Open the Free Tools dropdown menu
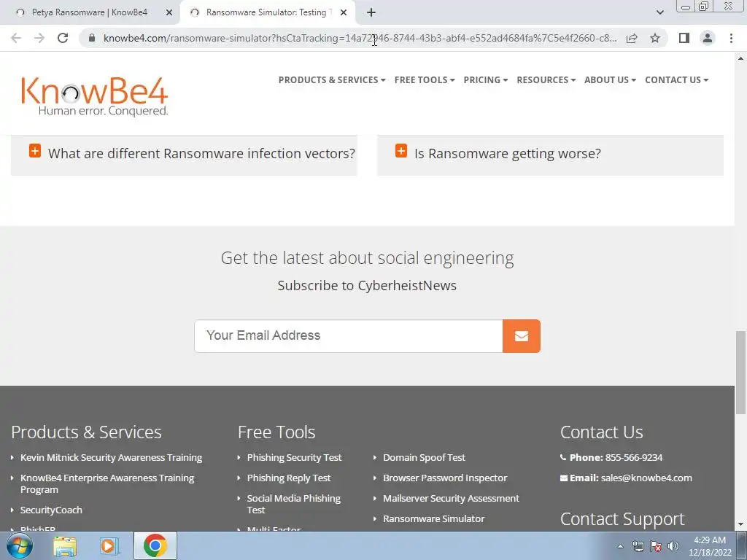Image resolution: width=747 pixels, height=560 pixels. coord(425,80)
